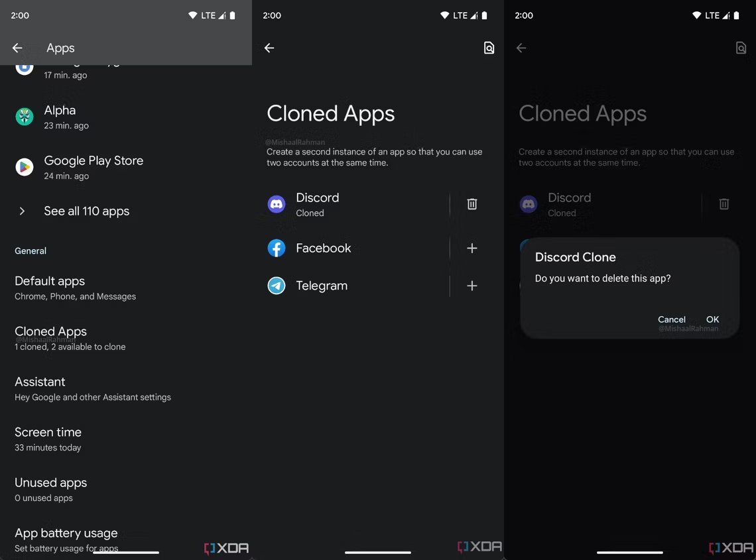Add a Facebook clone with plus button

pyautogui.click(x=472, y=248)
